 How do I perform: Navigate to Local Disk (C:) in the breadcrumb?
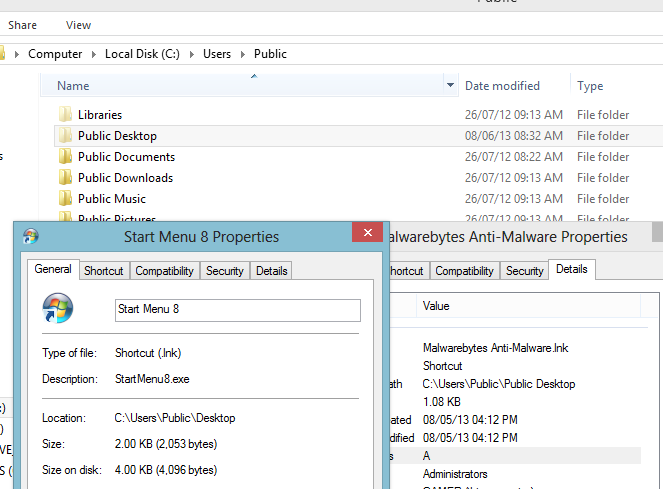pos(139,54)
